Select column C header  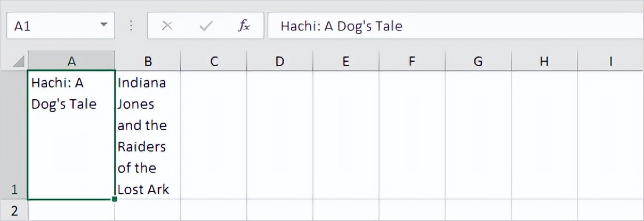214,62
